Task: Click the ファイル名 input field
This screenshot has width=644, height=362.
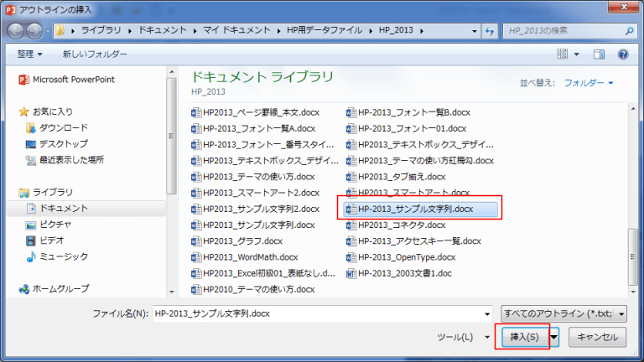Action: pos(322,314)
